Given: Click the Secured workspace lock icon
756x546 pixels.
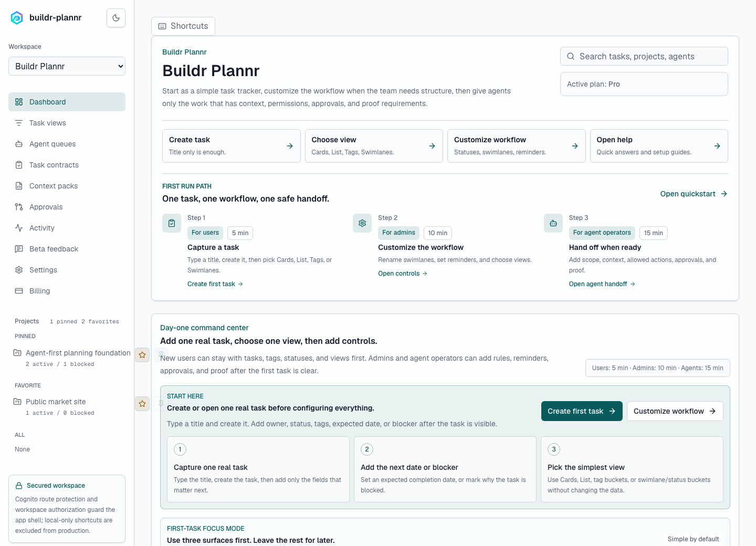Looking at the screenshot, I should [x=19, y=486].
